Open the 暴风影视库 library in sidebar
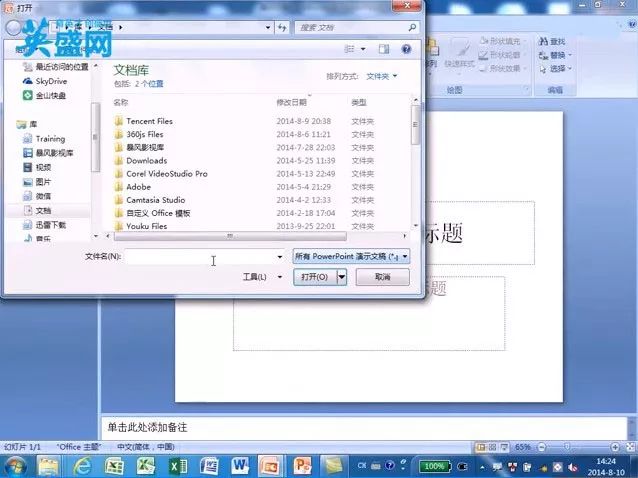The width and height of the screenshot is (638, 478). click(54, 153)
